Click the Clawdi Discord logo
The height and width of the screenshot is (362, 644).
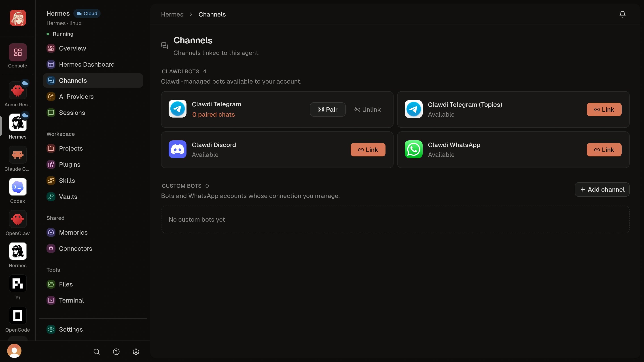click(x=178, y=149)
